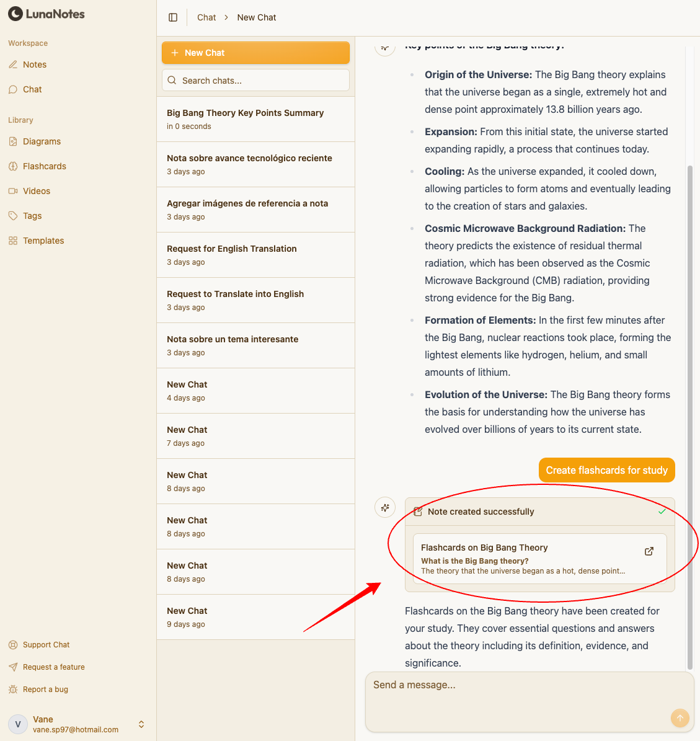Open flashcards note in external view

[x=649, y=551]
